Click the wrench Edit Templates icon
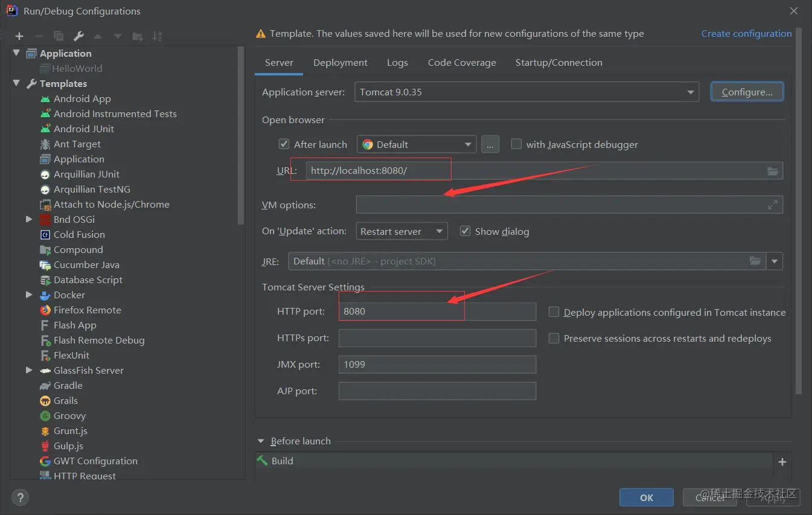 (78, 36)
